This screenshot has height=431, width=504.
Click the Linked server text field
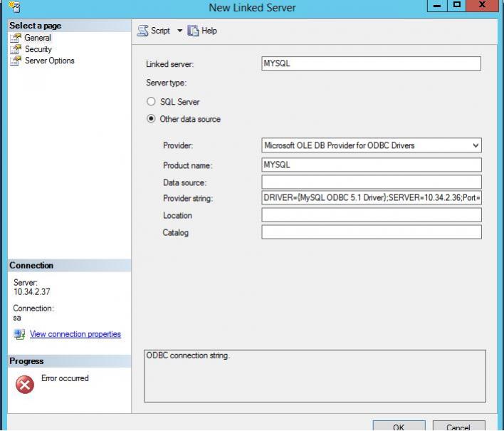pos(372,63)
